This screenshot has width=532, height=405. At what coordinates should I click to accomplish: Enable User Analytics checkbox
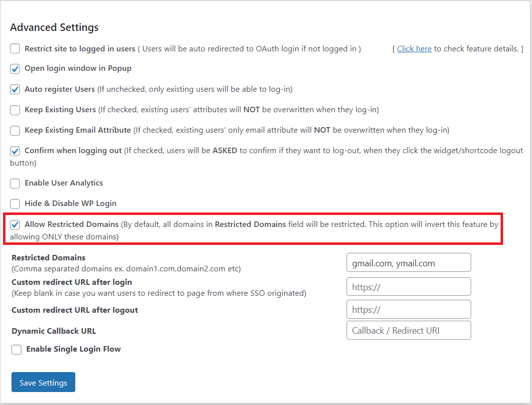pos(15,184)
